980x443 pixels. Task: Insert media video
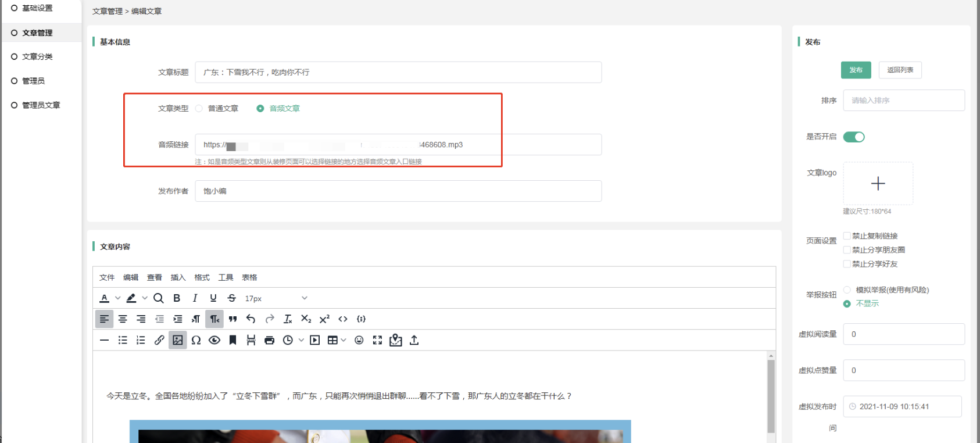point(315,340)
